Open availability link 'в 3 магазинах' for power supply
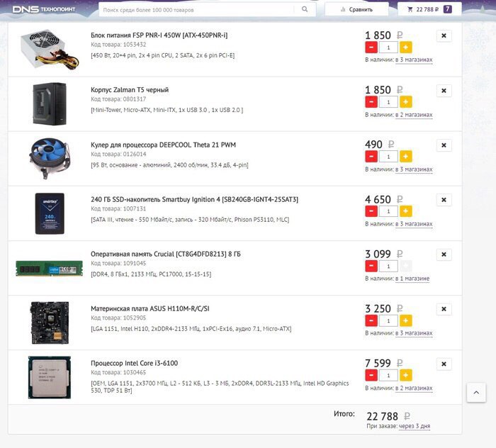The width and height of the screenshot is (496, 448). pyautogui.click(x=414, y=60)
